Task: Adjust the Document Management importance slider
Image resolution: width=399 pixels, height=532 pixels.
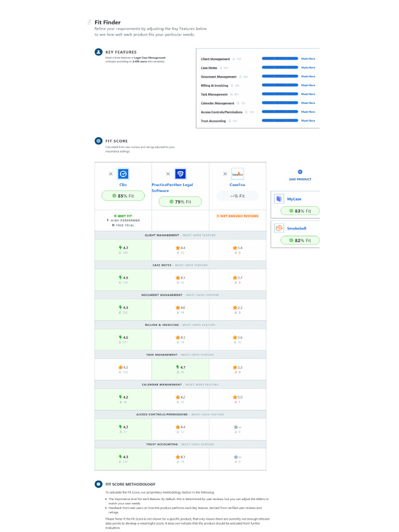Action: pyautogui.click(x=280, y=76)
